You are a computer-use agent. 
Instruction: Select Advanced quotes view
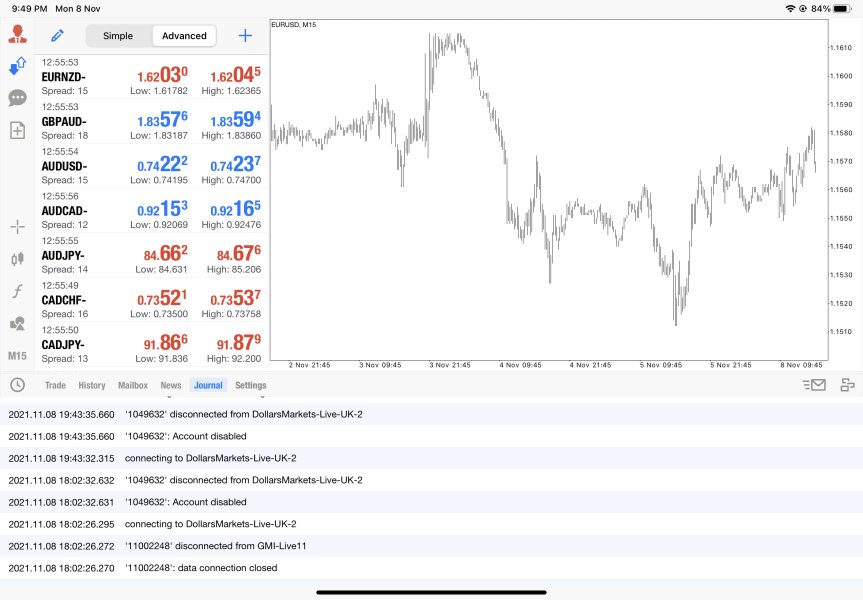click(x=184, y=36)
